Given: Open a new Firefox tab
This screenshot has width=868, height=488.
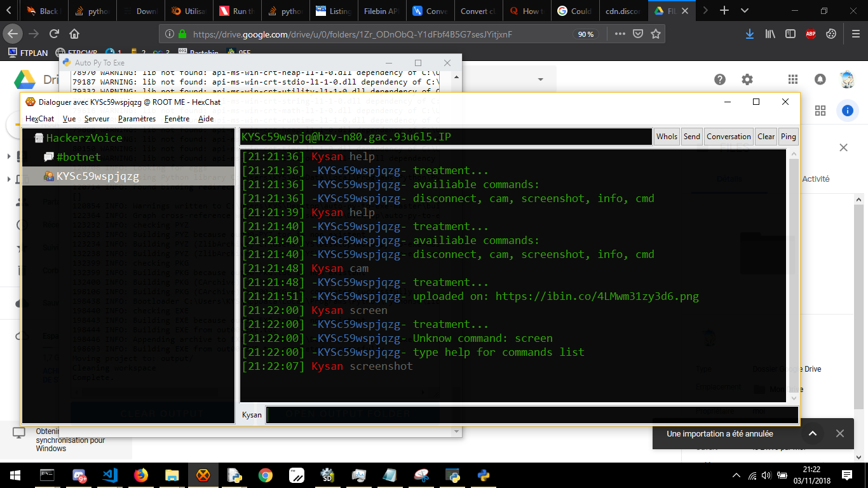Looking at the screenshot, I should (725, 11).
